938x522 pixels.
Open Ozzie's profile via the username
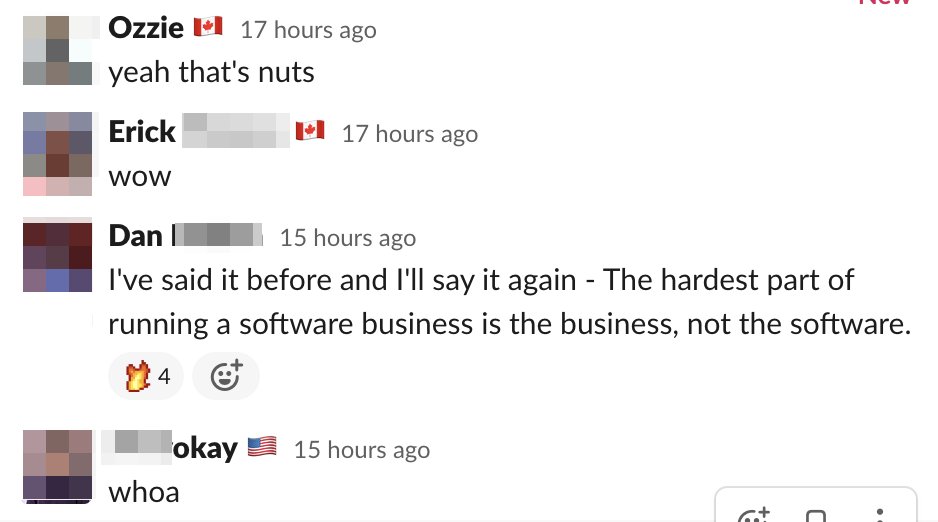point(146,28)
